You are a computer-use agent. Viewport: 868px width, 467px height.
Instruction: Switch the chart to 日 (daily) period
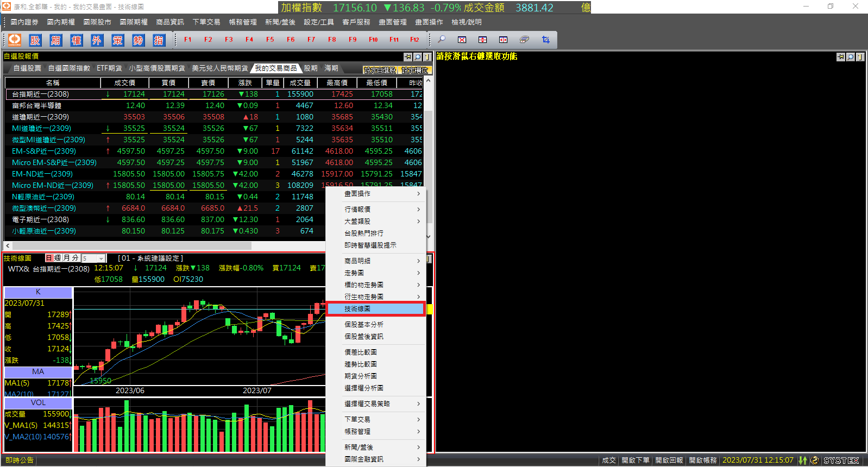pos(49,258)
